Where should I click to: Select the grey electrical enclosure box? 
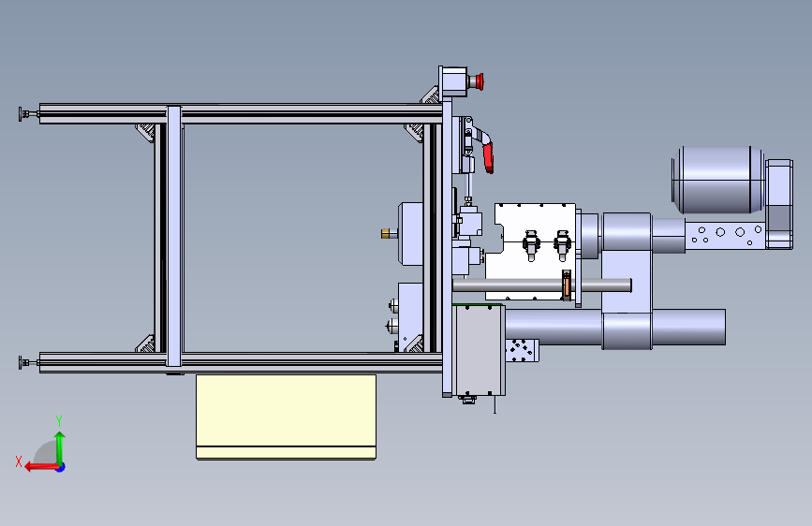click(x=478, y=350)
